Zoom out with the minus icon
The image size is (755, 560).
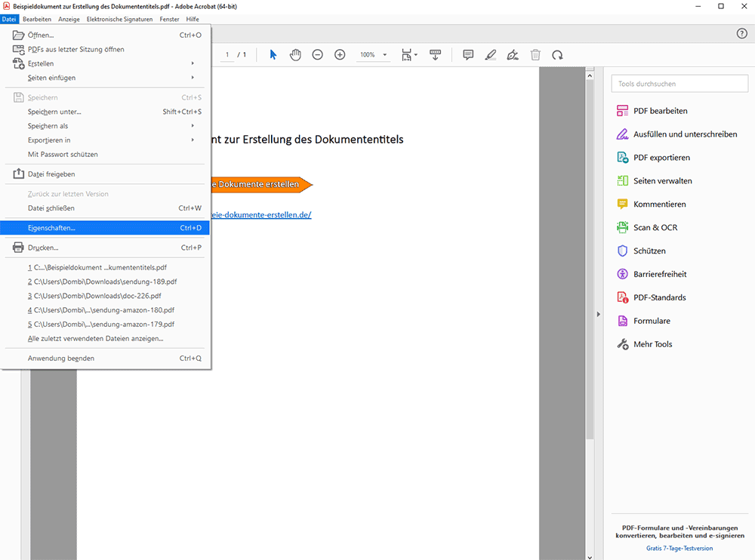pos(317,55)
